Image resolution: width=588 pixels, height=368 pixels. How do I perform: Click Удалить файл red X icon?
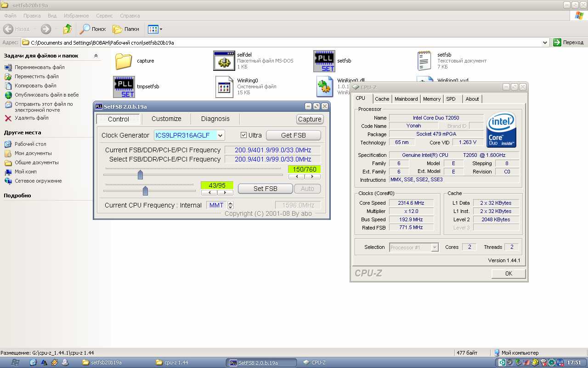(x=8, y=118)
